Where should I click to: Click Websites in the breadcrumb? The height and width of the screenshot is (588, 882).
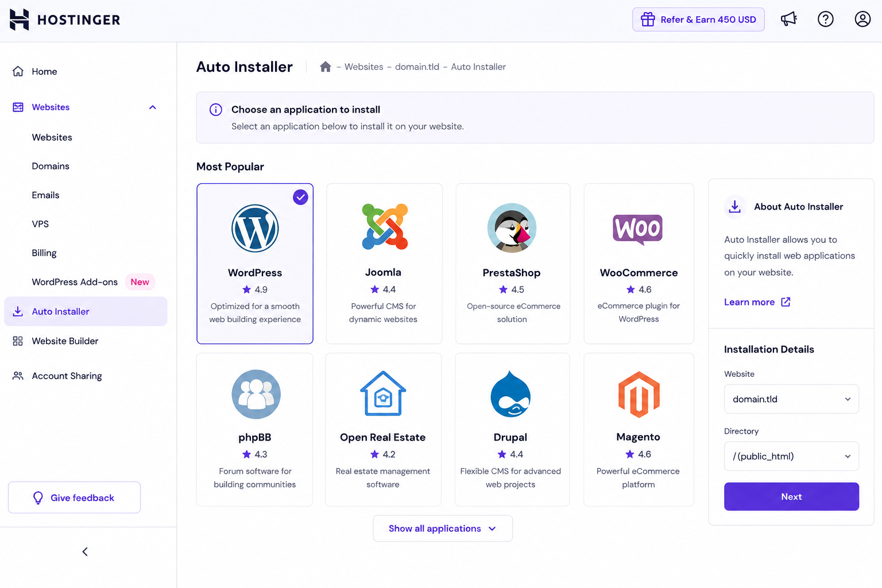coord(364,67)
